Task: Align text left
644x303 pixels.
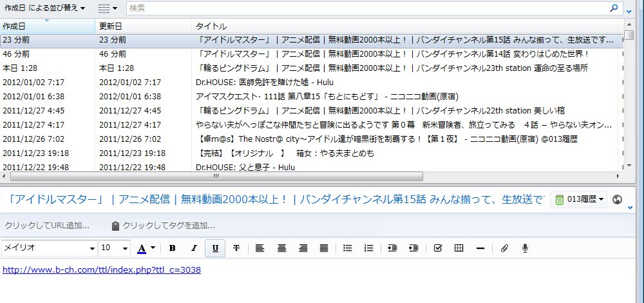Action: pyautogui.click(x=260, y=248)
